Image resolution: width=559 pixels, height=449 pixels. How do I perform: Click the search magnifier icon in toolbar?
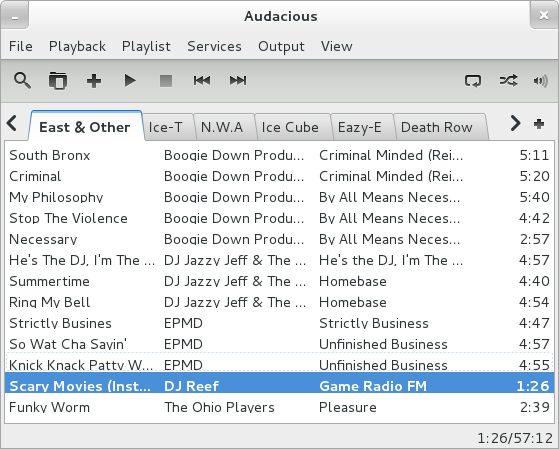[x=22, y=80]
